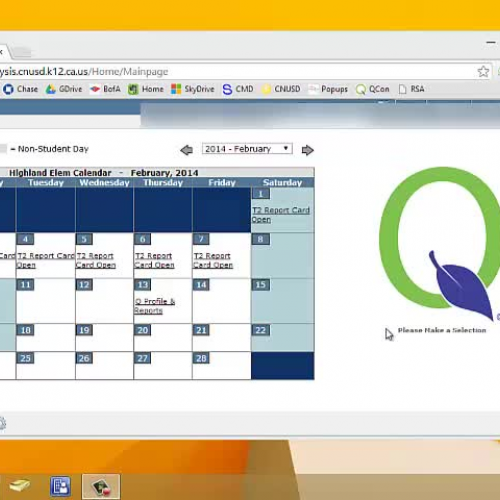Select day 18 on the calendar
This screenshot has width=500, height=500.
26,330
